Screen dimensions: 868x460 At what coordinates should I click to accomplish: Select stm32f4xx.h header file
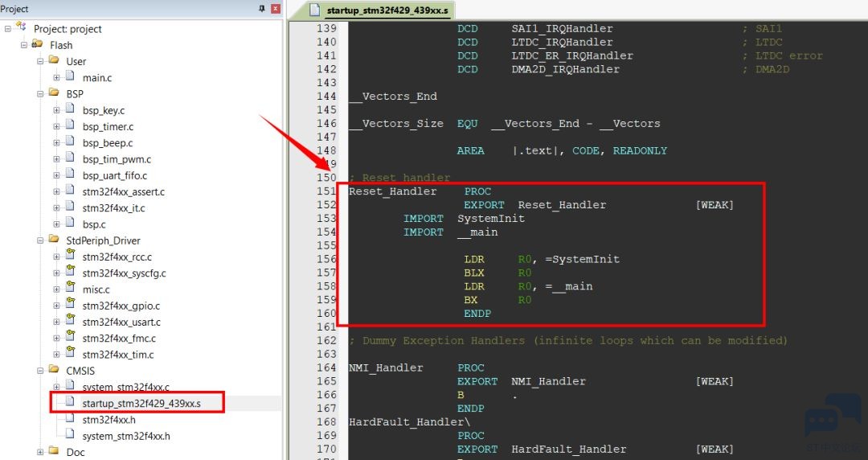point(109,420)
